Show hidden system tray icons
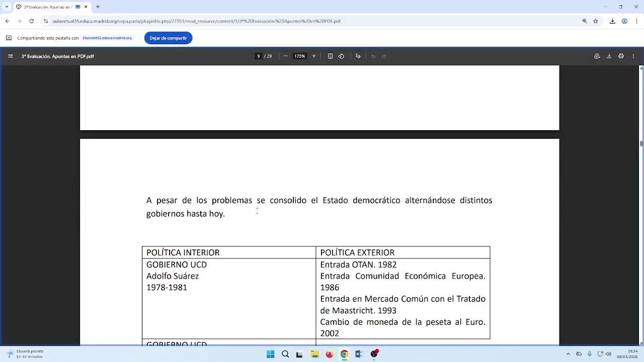 pyautogui.click(x=568, y=354)
